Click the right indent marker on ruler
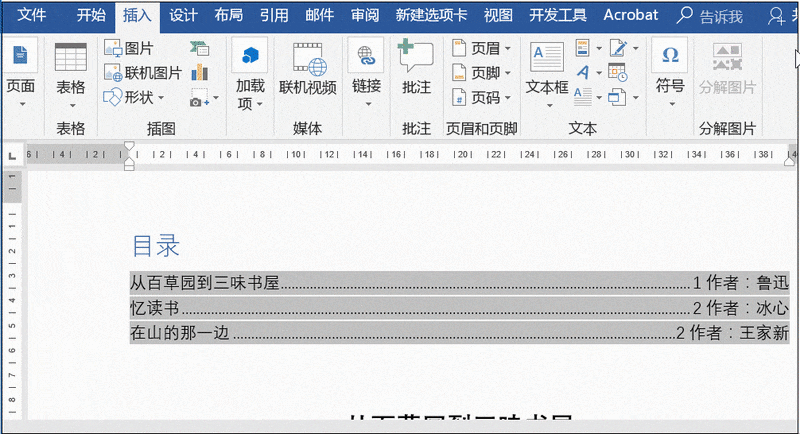 [x=789, y=161]
